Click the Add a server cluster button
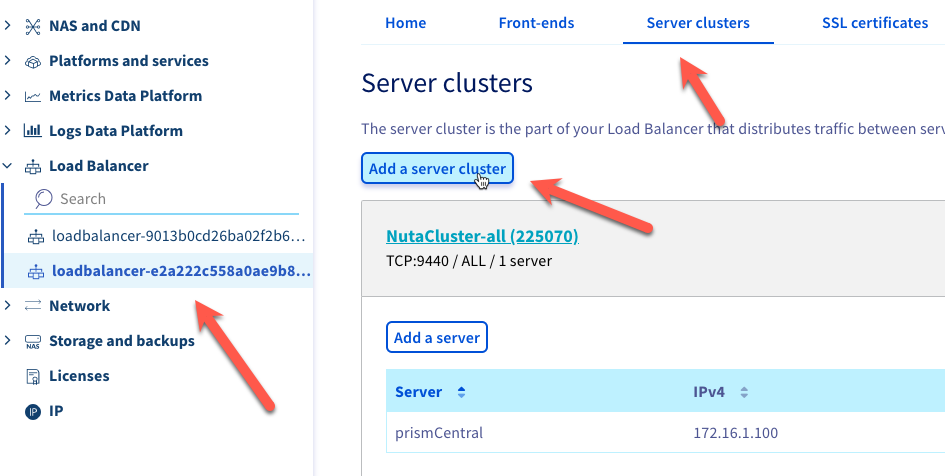 tap(438, 169)
